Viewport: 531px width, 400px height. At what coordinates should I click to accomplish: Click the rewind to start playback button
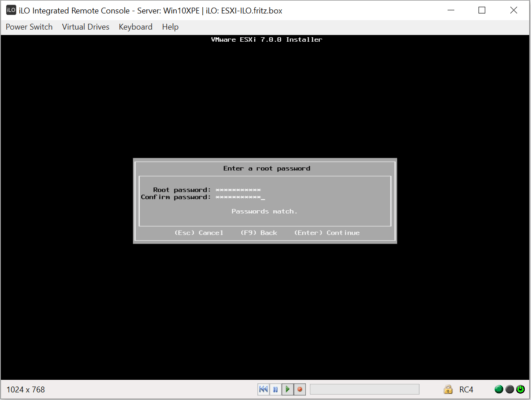pos(263,390)
